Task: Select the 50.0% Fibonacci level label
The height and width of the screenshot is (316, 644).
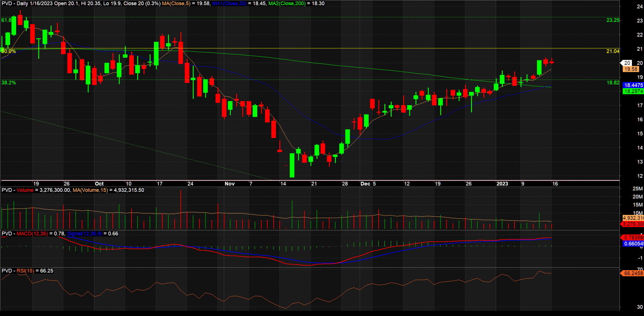Action: tap(9, 51)
